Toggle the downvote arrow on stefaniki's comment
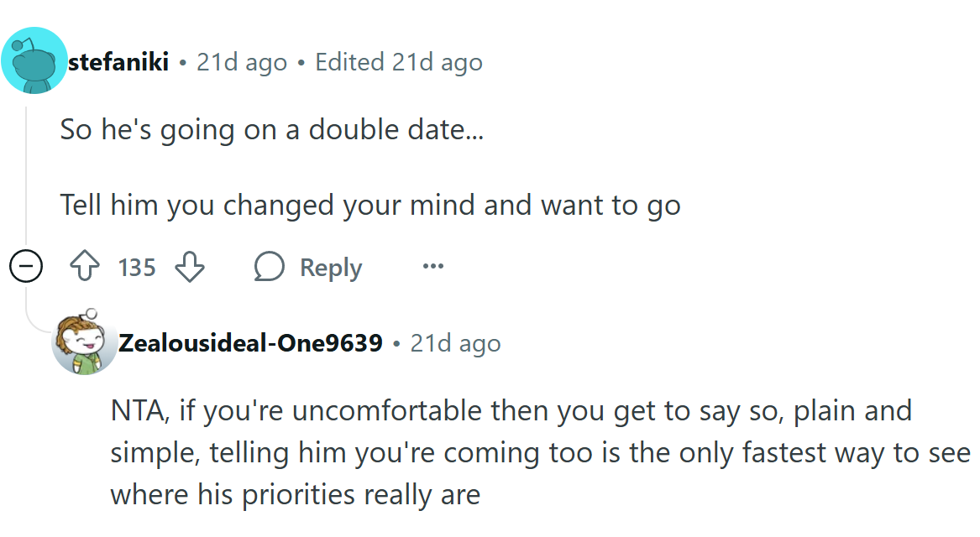Screen dimensions: 980x537 [x=190, y=267]
